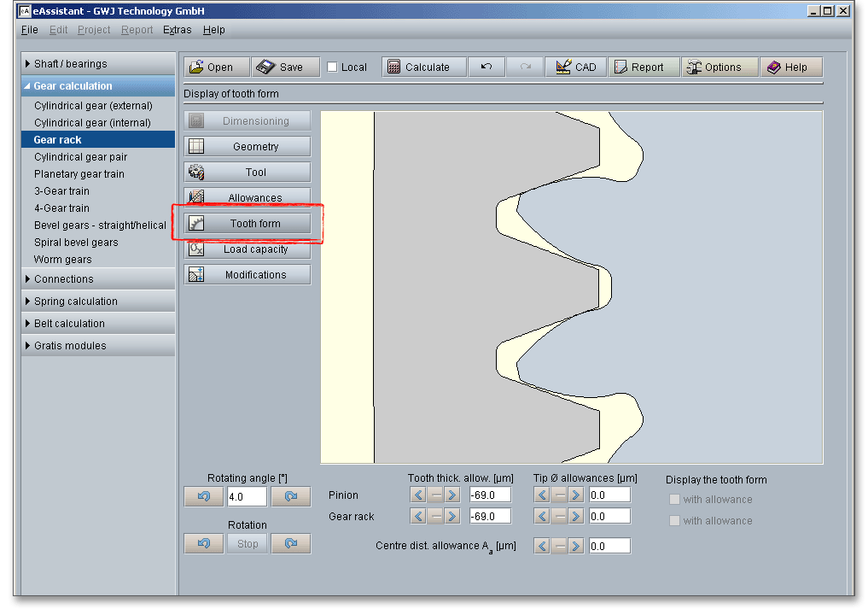
Task: Open the File menu
Action: (x=29, y=30)
